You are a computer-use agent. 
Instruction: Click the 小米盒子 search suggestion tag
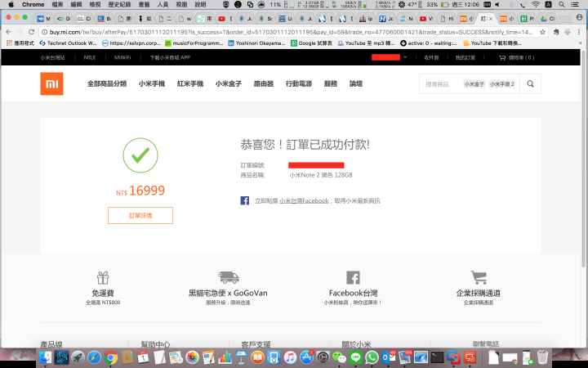[474, 84]
